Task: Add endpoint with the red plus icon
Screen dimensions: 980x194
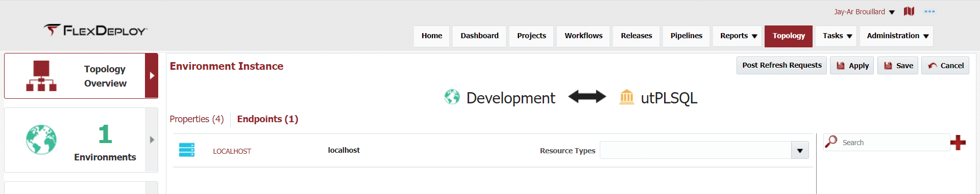Action: 958,143
